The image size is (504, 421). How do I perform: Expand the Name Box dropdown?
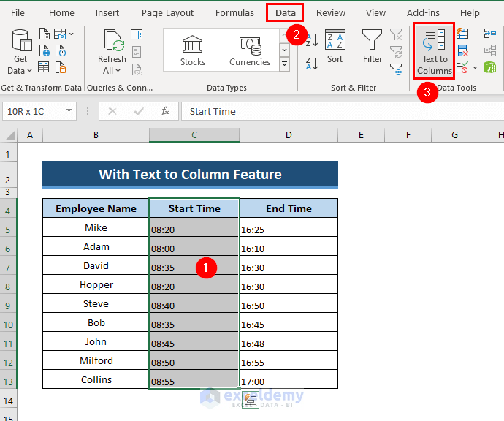click(69, 111)
